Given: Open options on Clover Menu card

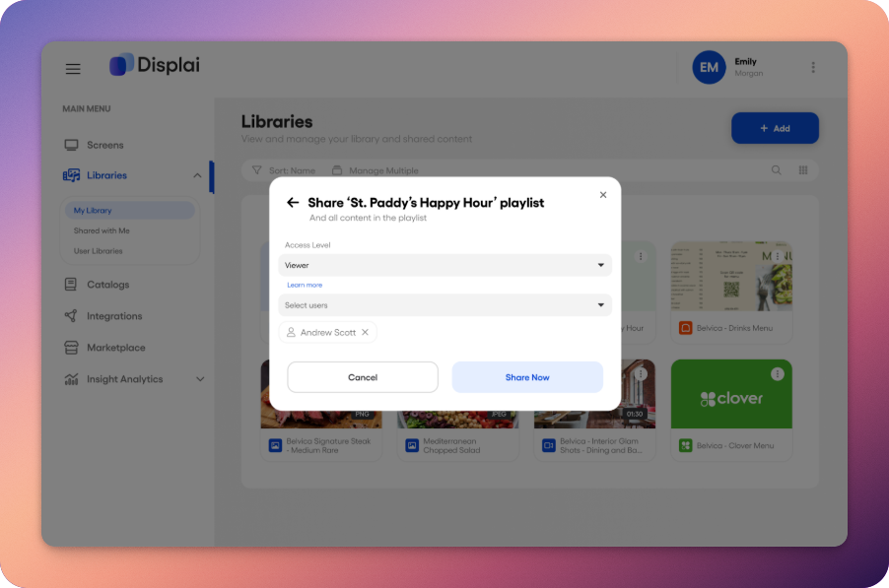Looking at the screenshot, I should [x=778, y=374].
